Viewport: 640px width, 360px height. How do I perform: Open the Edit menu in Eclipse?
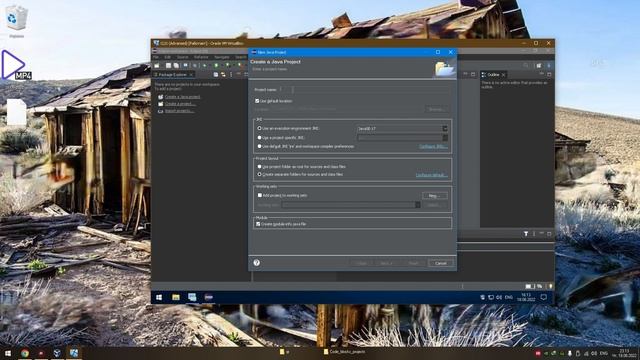(x=167, y=57)
